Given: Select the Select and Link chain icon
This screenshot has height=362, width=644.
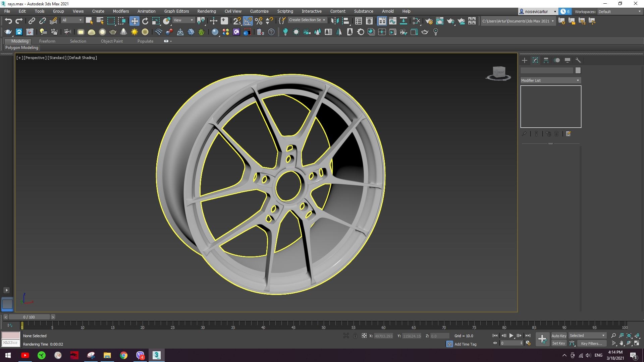Looking at the screenshot, I should click(32, 21).
